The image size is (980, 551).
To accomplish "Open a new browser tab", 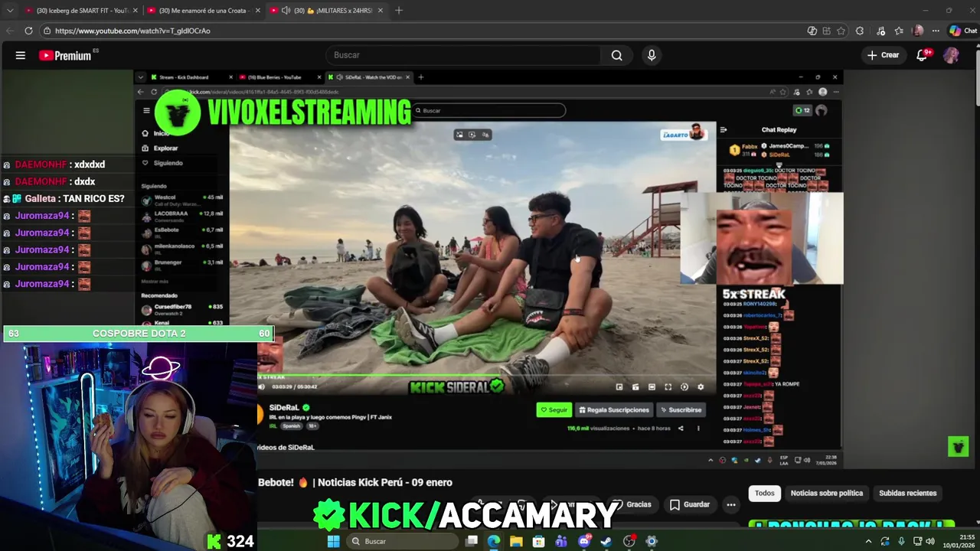I will pyautogui.click(x=399, y=11).
